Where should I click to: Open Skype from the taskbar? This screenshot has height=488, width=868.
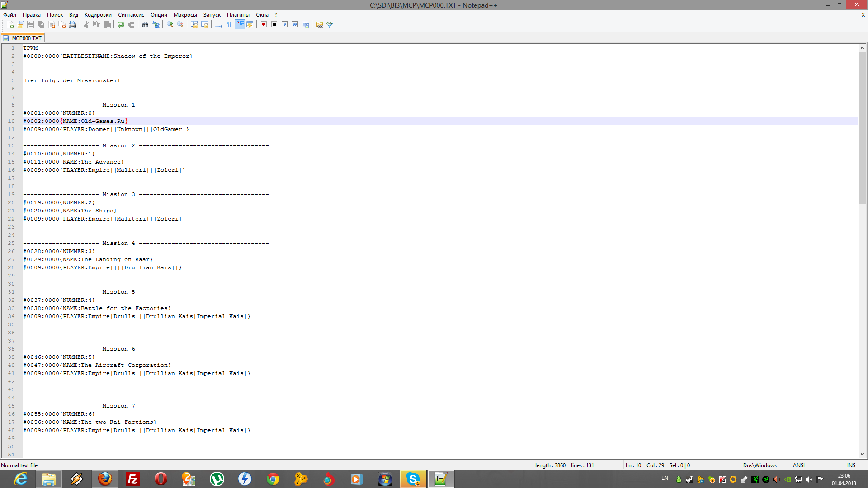point(413,479)
